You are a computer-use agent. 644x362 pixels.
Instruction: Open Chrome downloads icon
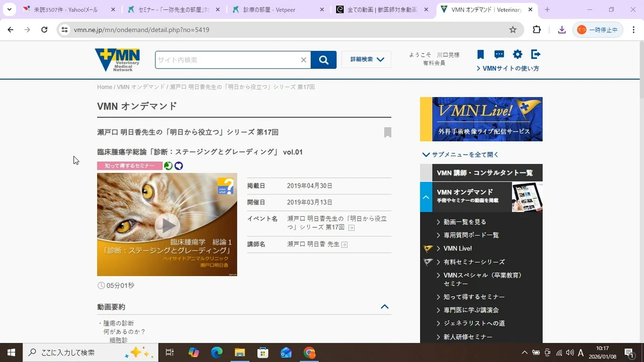562,30
